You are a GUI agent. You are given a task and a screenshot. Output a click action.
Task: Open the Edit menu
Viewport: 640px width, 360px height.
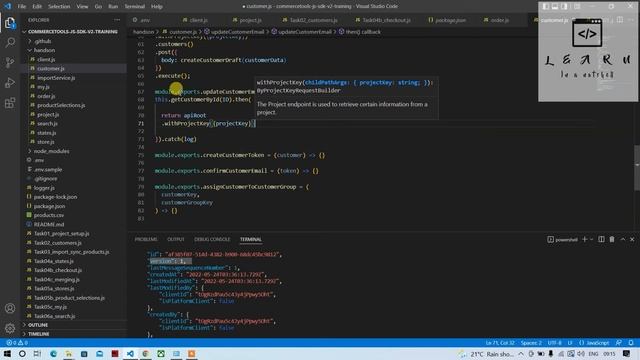pos(37,7)
